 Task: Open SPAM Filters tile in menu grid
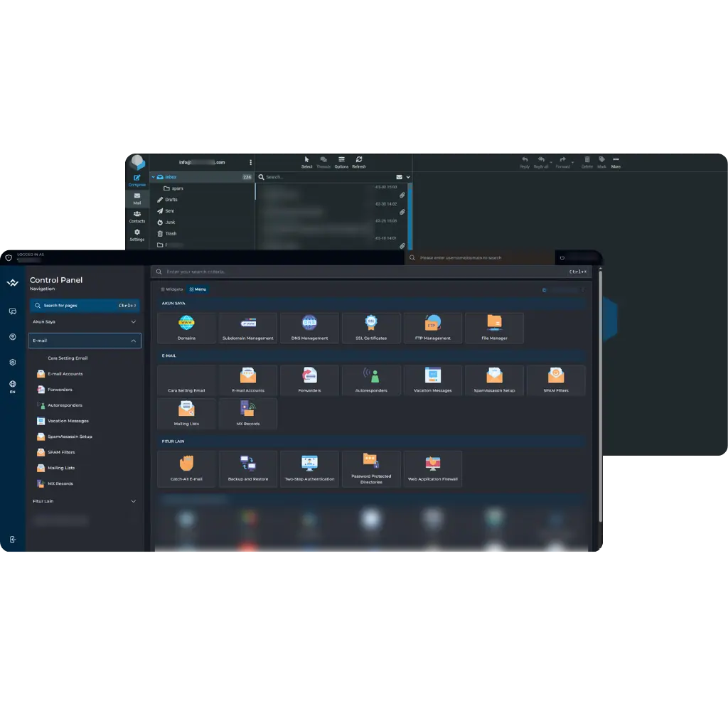pyautogui.click(x=556, y=380)
